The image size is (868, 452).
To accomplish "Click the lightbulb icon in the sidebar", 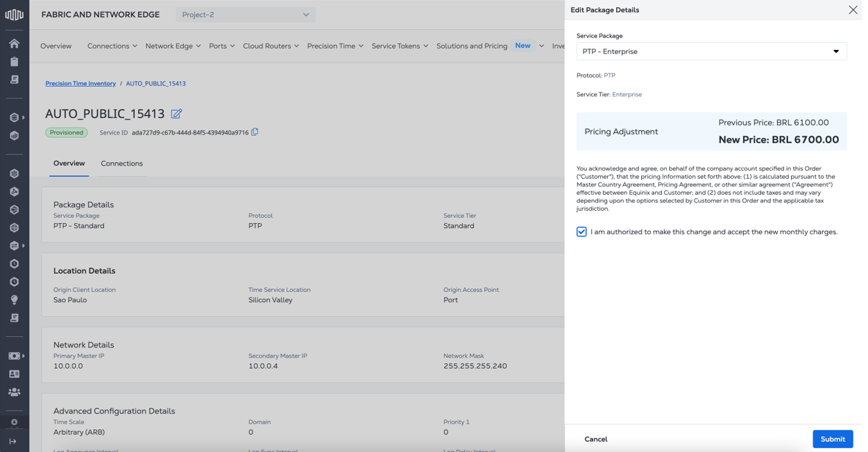I will [x=14, y=300].
